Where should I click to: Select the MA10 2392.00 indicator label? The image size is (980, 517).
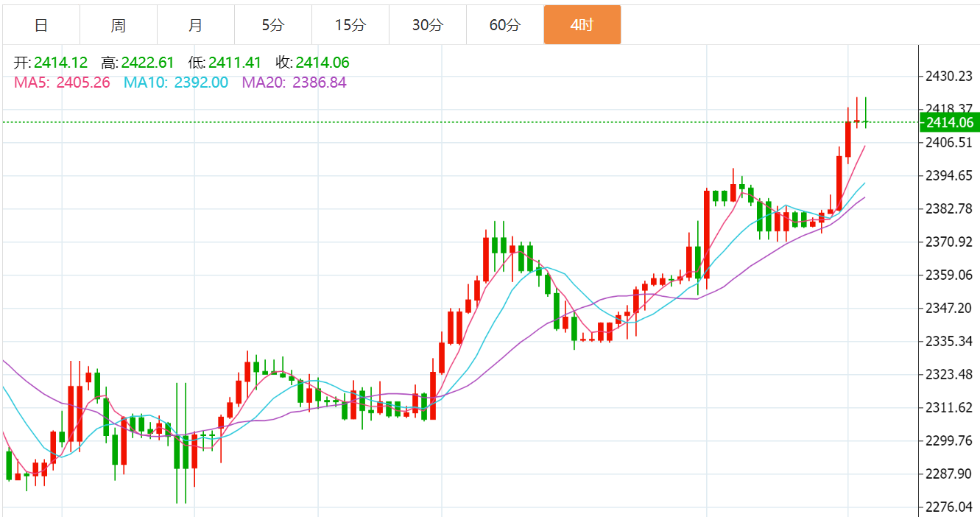point(175,82)
